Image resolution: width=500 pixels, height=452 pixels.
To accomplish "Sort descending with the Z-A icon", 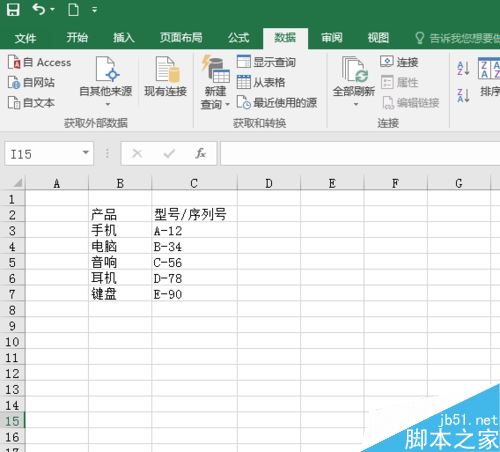I will point(463,96).
